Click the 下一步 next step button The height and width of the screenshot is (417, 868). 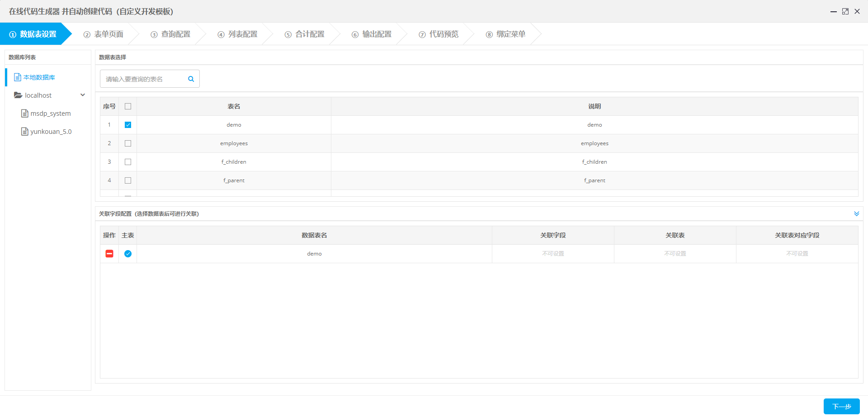[841, 407]
